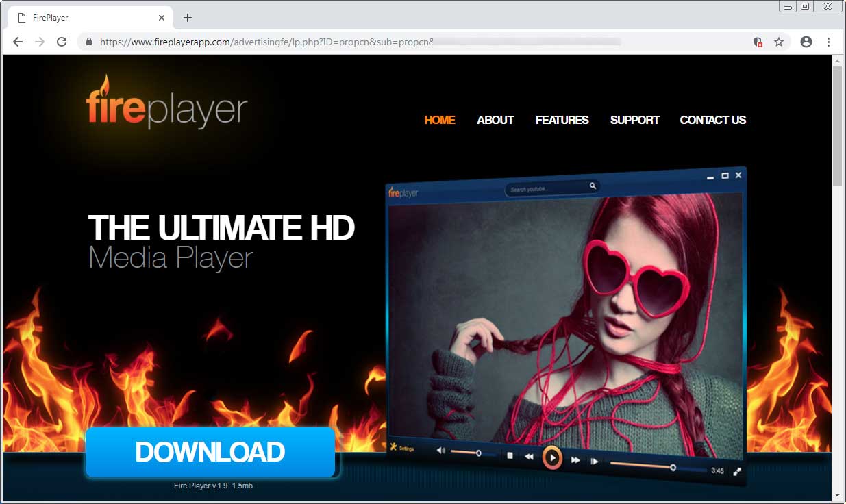Click the '3:45' time label
This screenshot has height=504, width=846.
pyautogui.click(x=717, y=470)
